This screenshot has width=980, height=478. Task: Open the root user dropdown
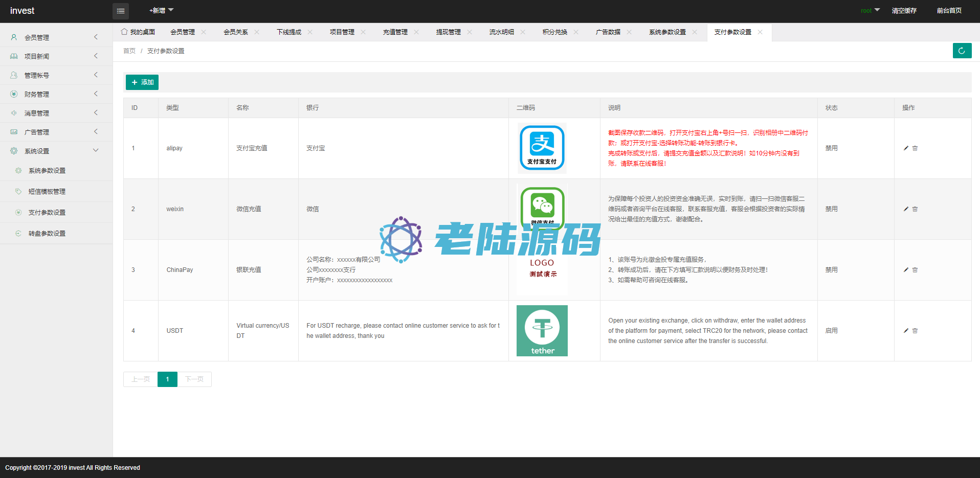tap(870, 10)
